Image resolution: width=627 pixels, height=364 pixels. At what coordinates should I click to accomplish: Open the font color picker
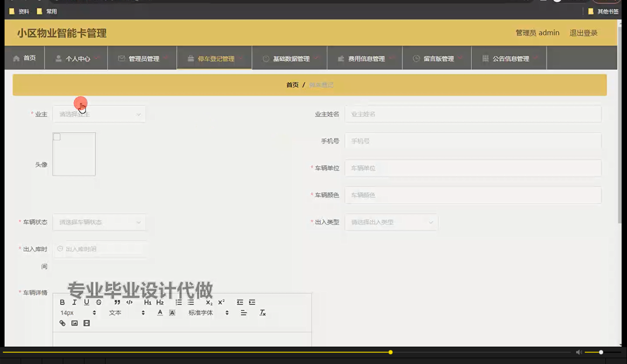click(x=160, y=313)
